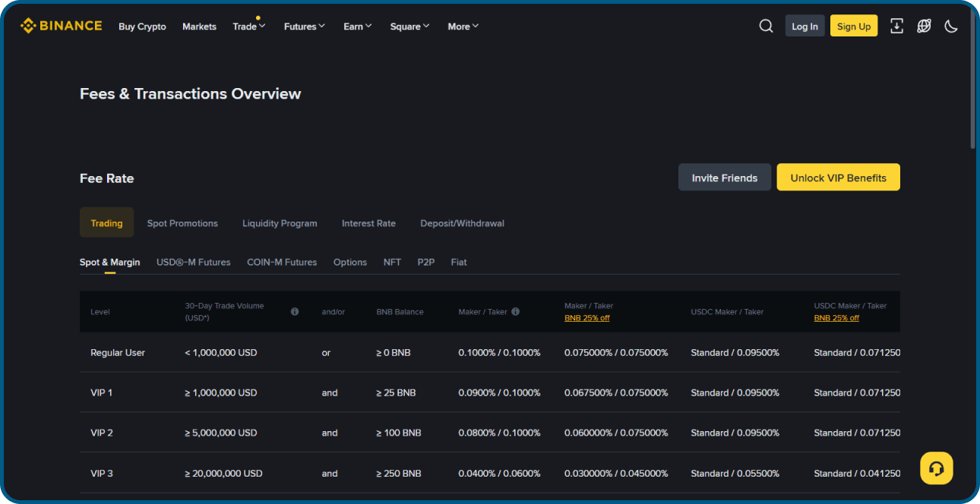Switch to the USD®-M Futures tab
The image size is (980, 504).
tap(193, 262)
